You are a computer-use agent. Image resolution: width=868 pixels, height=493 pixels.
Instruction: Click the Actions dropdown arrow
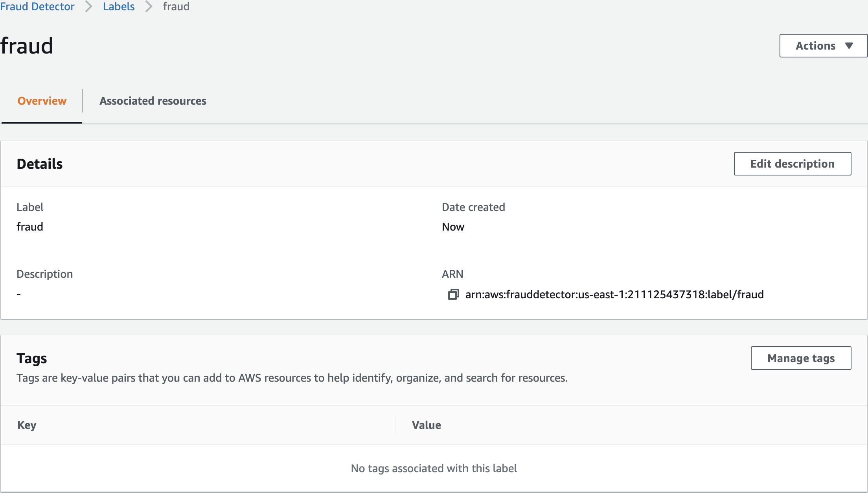click(849, 46)
